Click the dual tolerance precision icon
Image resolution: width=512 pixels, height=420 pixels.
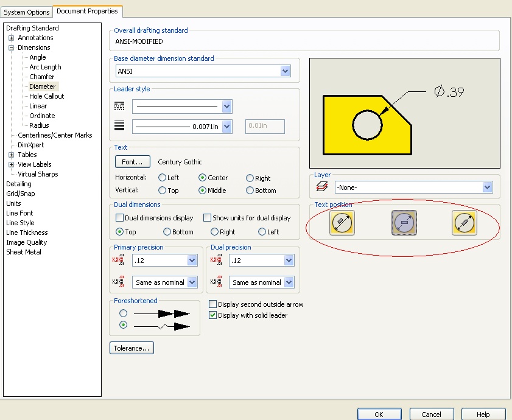click(216, 281)
